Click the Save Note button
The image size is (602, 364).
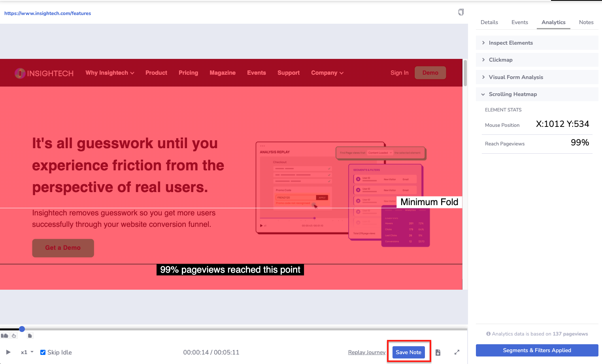click(x=409, y=352)
